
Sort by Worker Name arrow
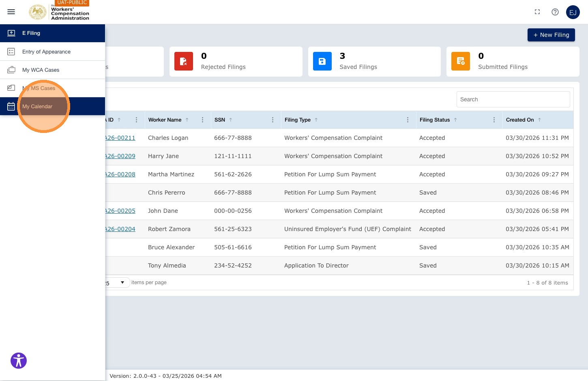tap(187, 120)
